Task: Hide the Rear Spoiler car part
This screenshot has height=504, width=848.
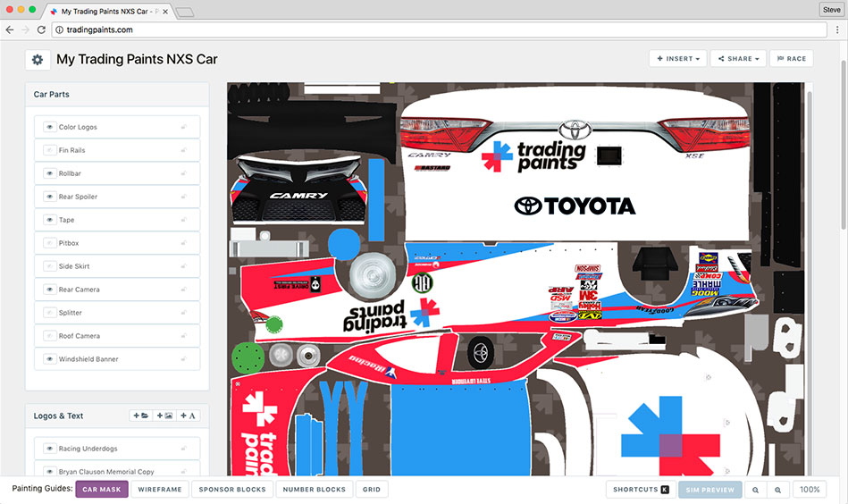Action: click(x=50, y=197)
